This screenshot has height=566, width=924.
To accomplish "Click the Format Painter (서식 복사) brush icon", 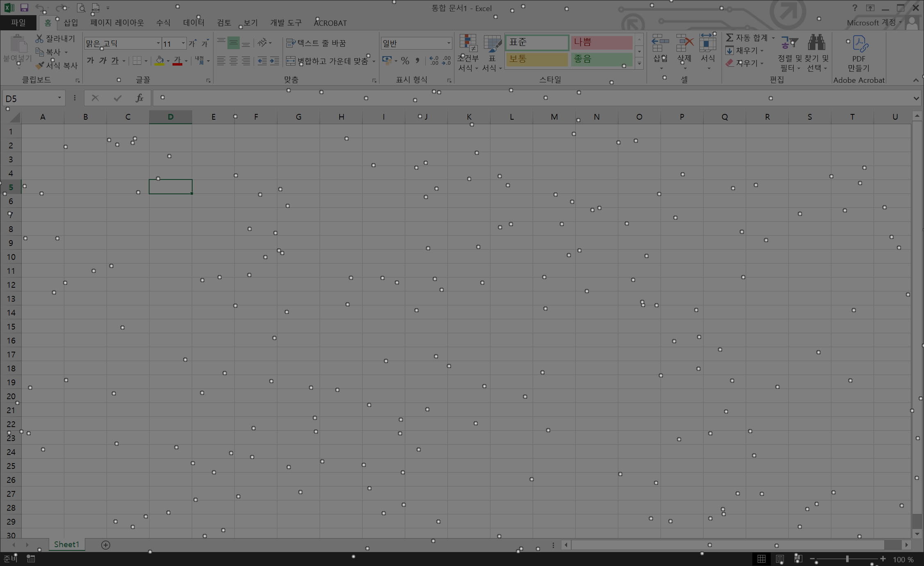I will 40,65.
